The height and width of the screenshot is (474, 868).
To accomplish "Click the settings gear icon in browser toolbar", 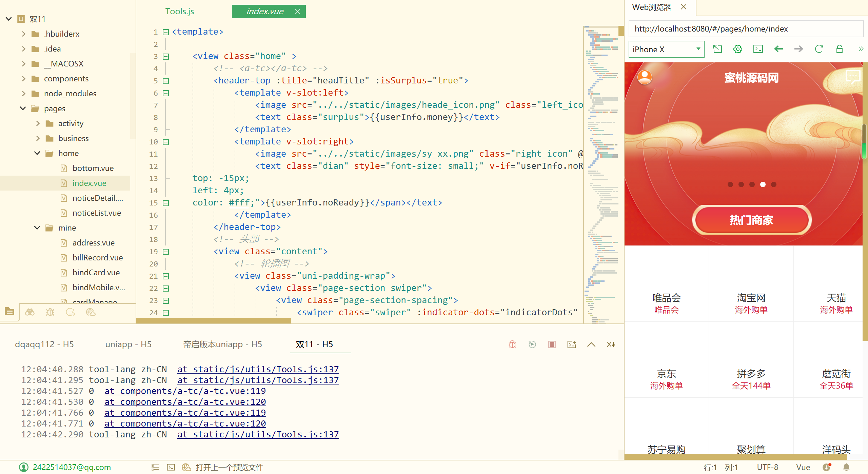I will coord(737,48).
